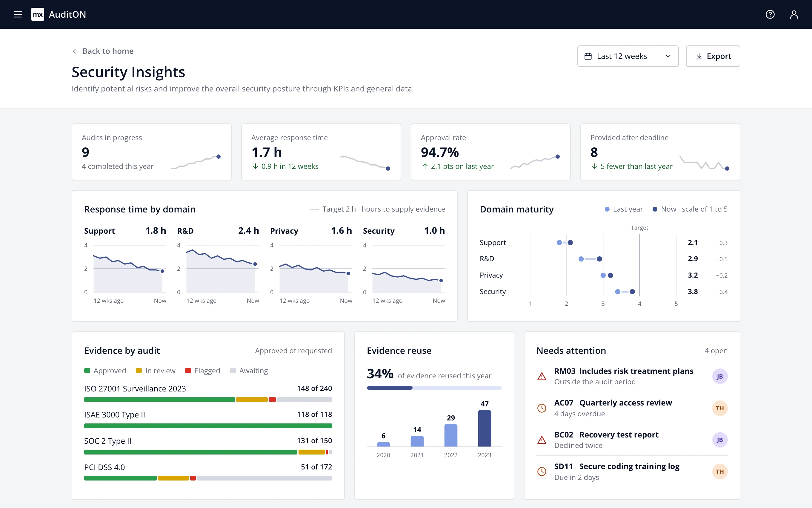
Task: Open the Audits in progress card
Action: point(152,152)
